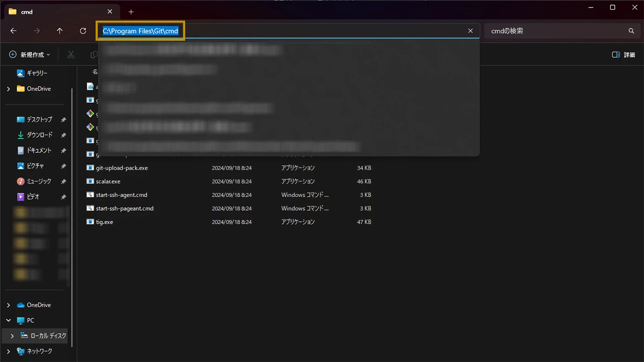This screenshot has height=362, width=644.
Task: Click the start-ssh-agent.cmd script icon
Action: 90,195
